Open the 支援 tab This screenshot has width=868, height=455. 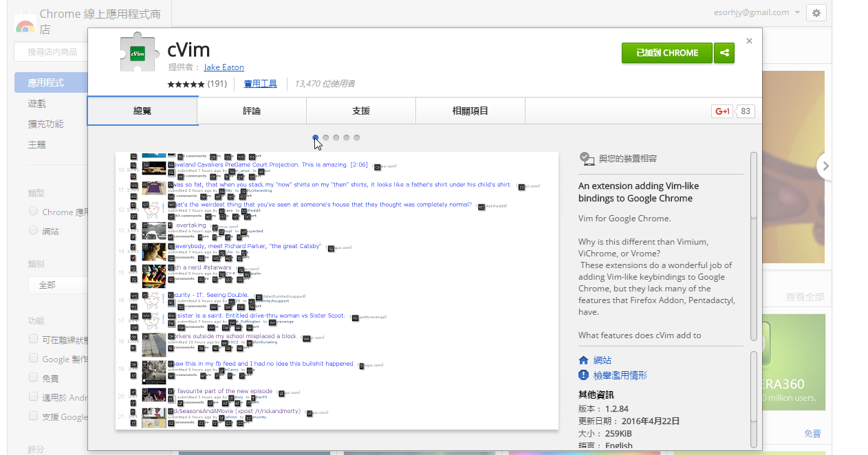tap(360, 111)
